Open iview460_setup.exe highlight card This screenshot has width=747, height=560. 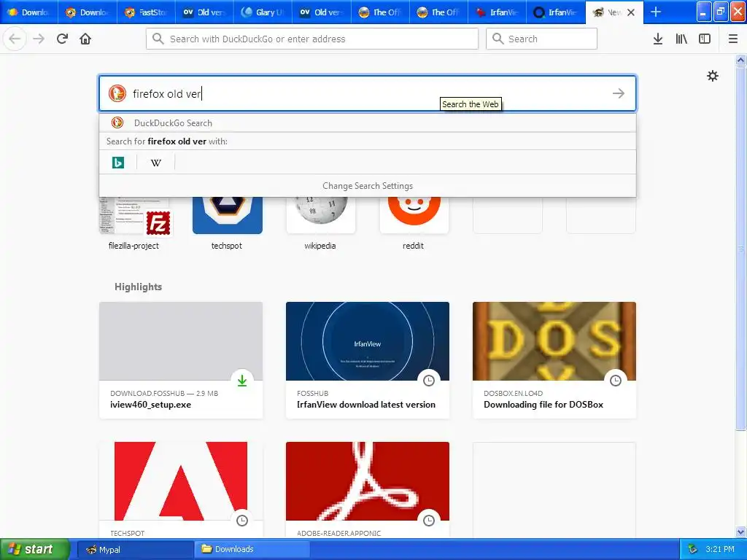pyautogui.click(x=181, y=360)
